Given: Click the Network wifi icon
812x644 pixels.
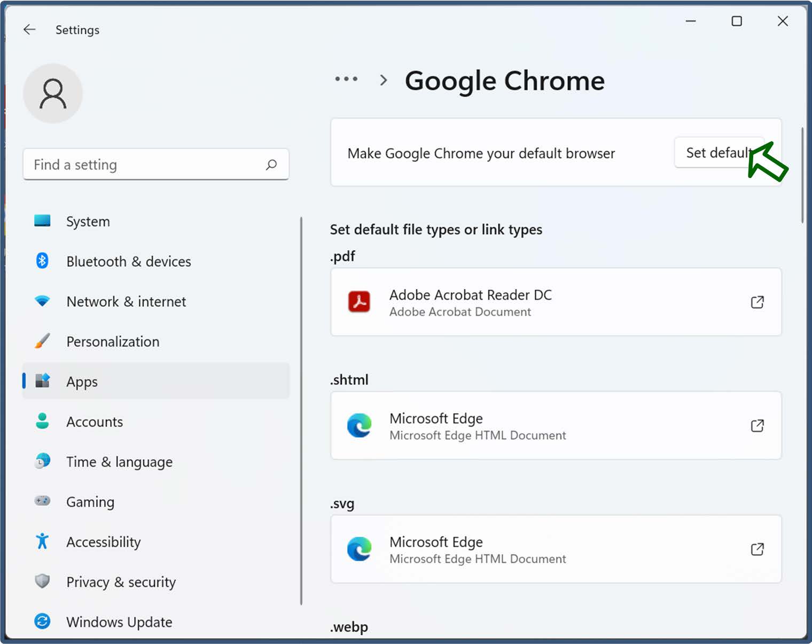Looking at the screenshot, I should pos(42,301).
